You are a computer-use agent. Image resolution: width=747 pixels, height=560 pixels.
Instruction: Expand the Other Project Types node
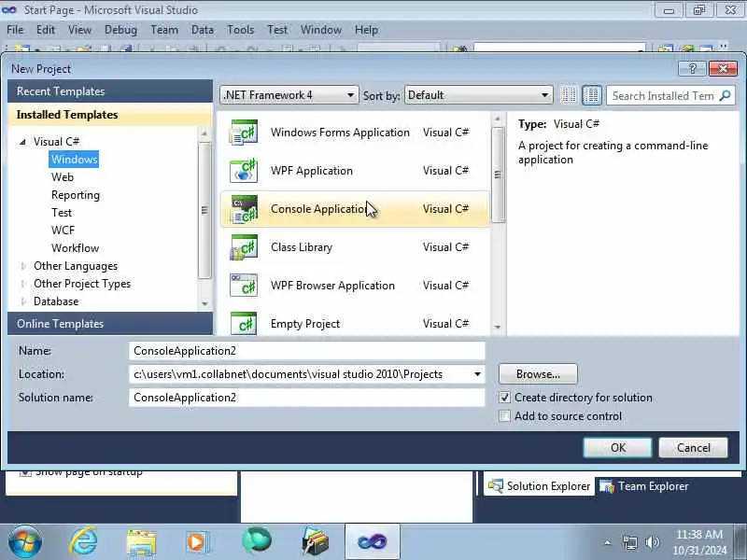point(22,284)
